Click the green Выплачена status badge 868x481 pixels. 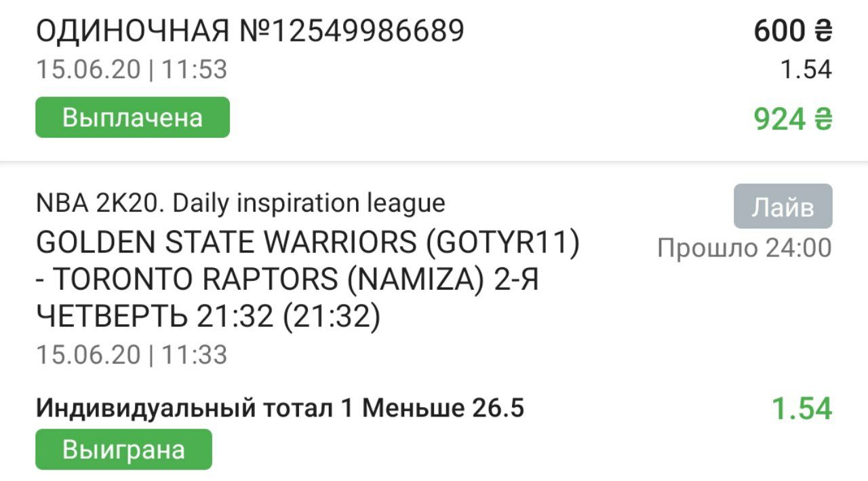pyautogui.click(x=132, y=117)
